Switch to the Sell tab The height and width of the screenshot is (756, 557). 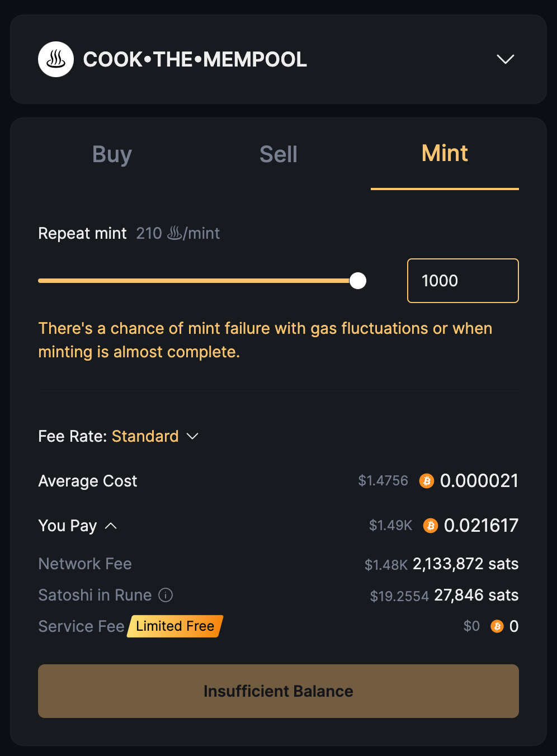pyautogui.click(x=278, y=154)
